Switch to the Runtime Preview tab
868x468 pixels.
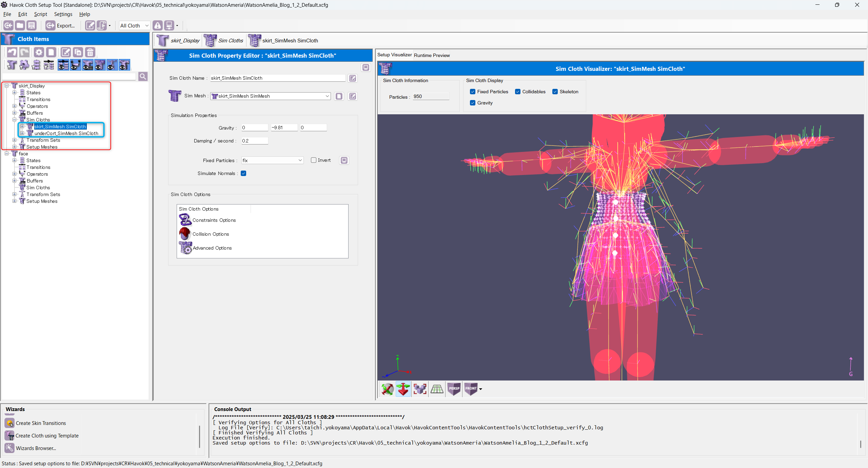432,55
